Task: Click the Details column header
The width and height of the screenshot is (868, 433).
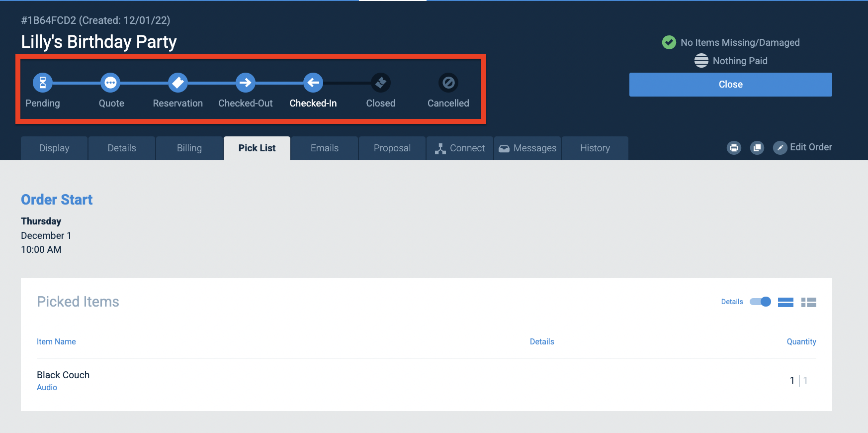Action: (x=542, y=341)
